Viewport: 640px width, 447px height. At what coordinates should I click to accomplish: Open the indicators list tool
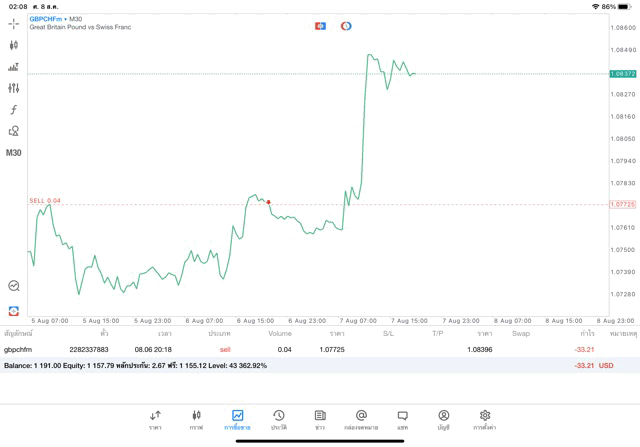tap(14, 67)
